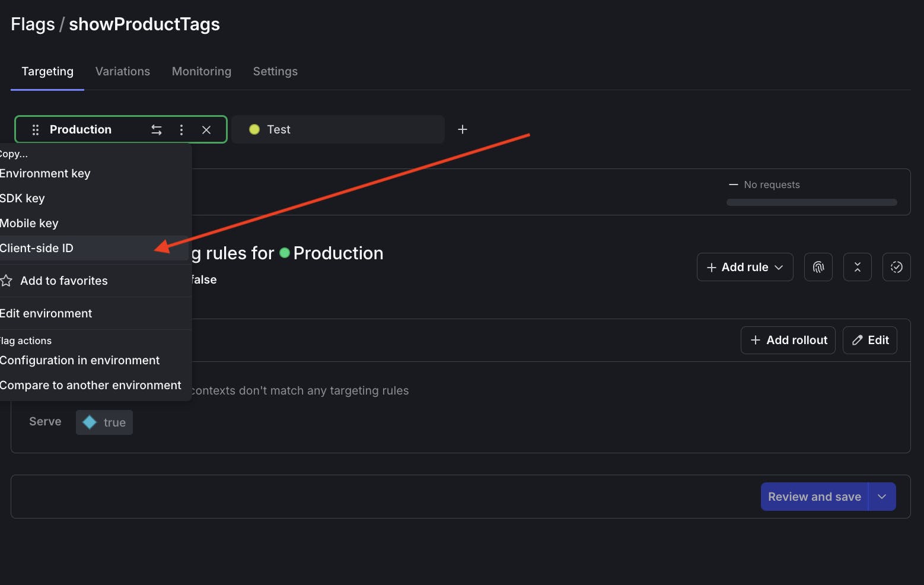This screenshot has height=585, width=924.
Task: Click the No requests progress bar
Action: 811,202
